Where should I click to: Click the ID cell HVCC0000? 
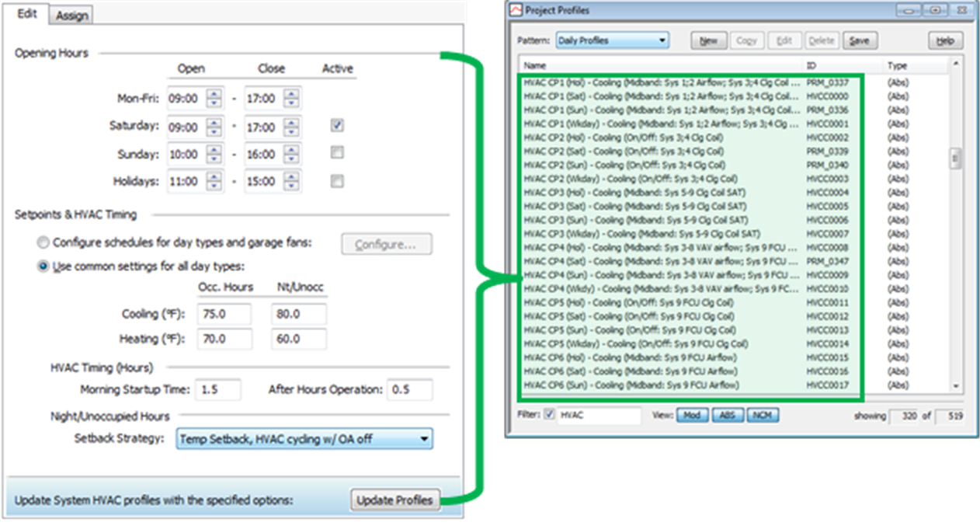pos(827,96)
